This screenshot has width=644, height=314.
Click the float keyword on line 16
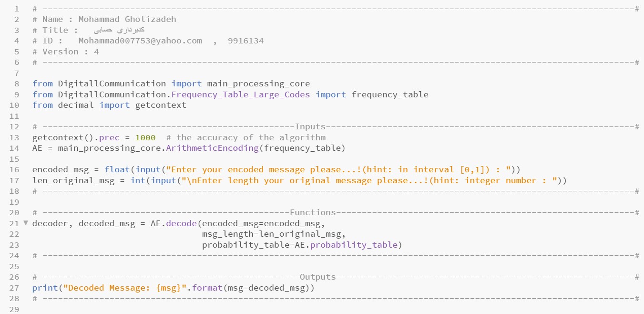tap(117, 169)
